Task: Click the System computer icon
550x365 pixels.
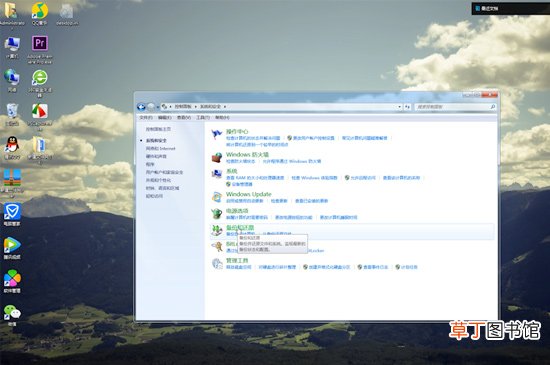Action: pos(217,174)
